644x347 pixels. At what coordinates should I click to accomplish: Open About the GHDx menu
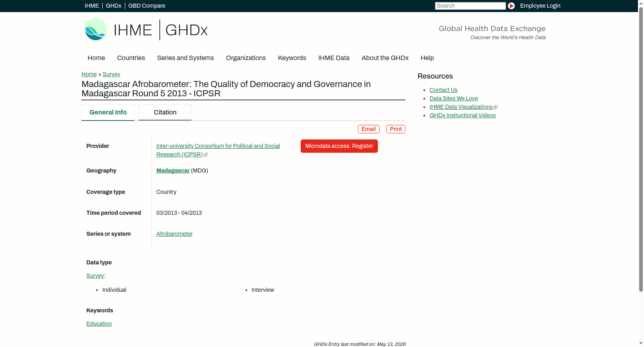tap(385, 58)
